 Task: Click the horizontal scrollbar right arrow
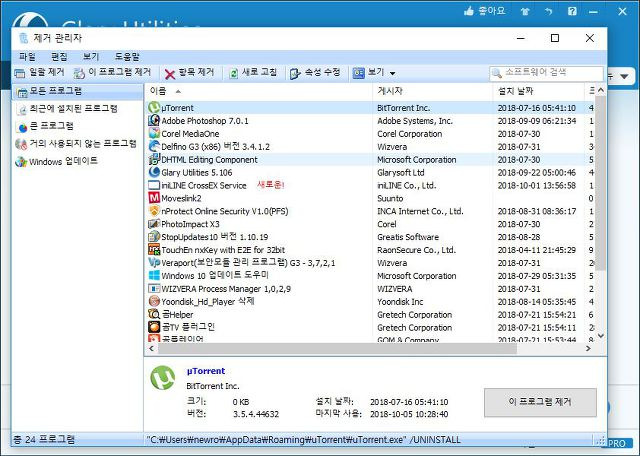pos(588,349)
